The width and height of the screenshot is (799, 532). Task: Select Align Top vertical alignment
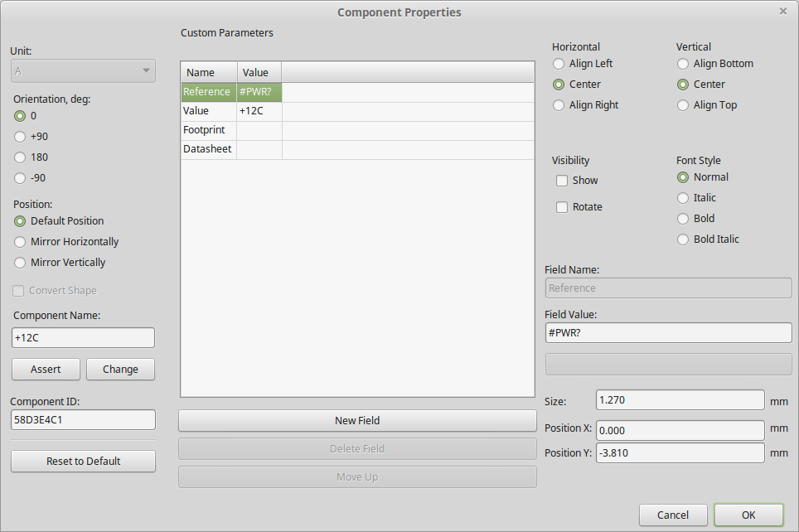[x=683, y=105]
